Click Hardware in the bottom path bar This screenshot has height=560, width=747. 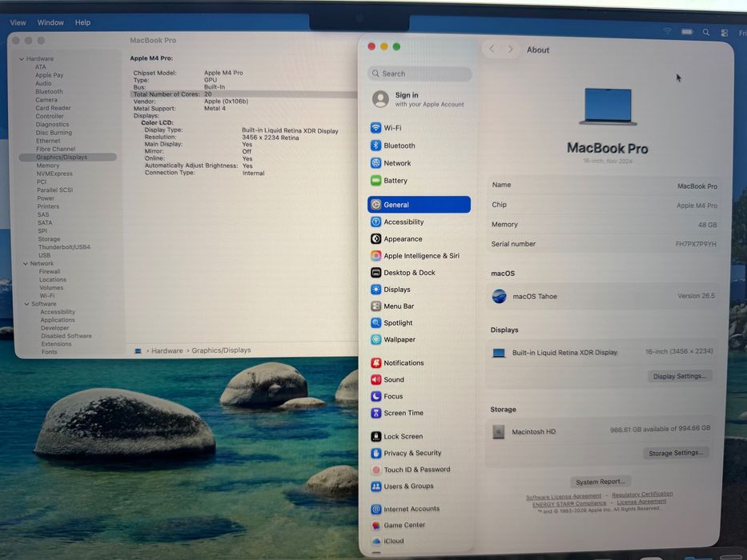point(167,350)
